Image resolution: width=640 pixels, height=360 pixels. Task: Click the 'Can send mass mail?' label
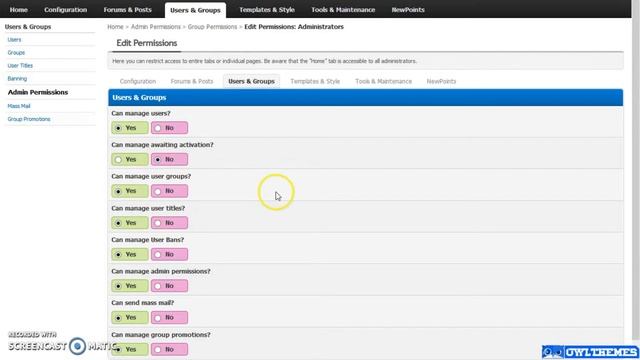coord(142,303)
